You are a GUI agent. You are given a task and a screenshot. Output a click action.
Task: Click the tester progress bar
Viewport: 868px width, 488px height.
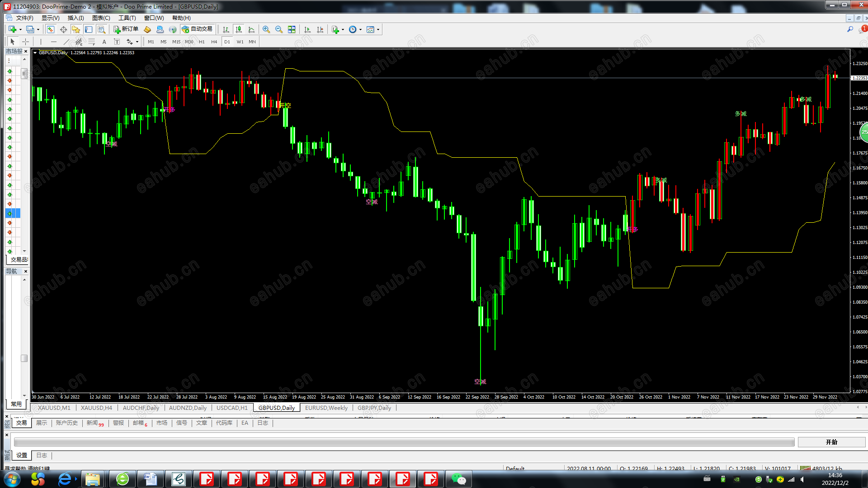tap(404, 442)
